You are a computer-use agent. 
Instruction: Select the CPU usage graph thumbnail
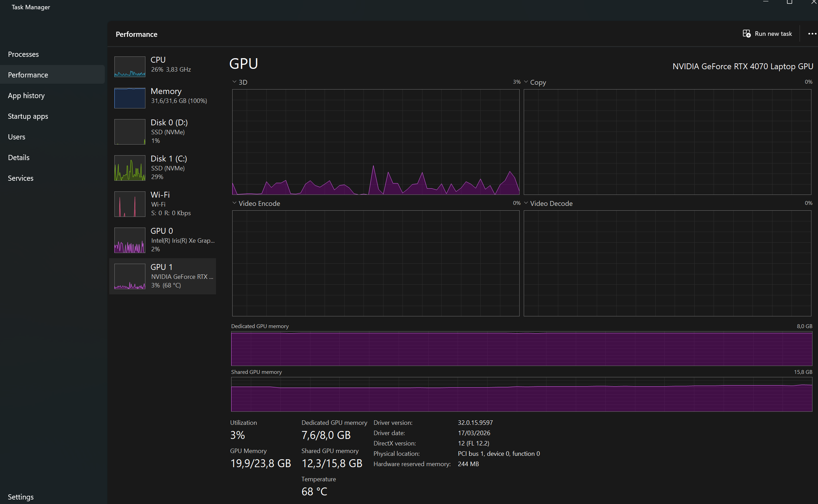(130, 66)
